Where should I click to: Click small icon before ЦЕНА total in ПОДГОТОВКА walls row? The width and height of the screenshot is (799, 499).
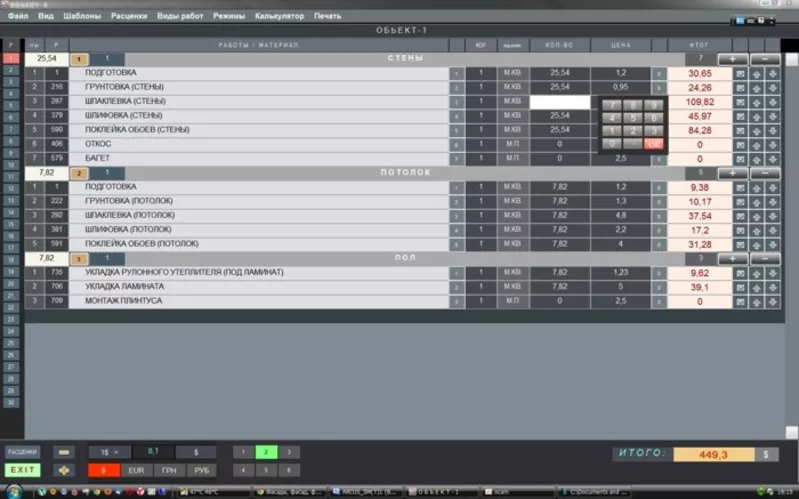click(x=659, y=73)
